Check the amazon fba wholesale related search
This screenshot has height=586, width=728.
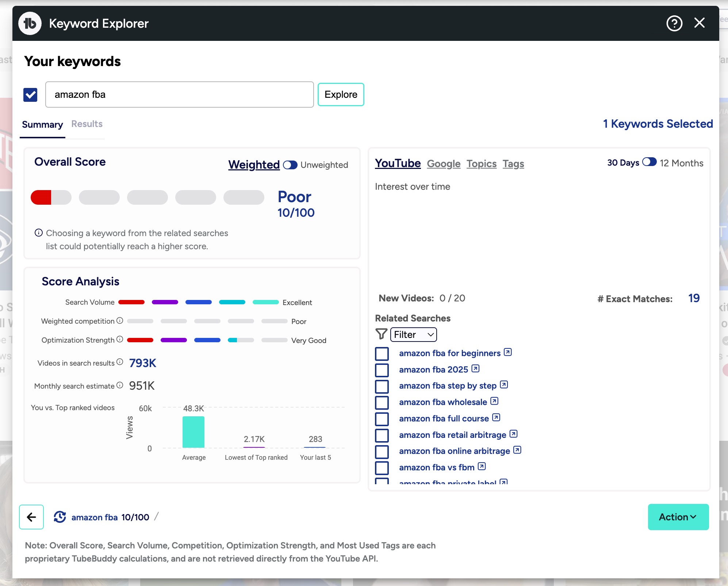coord(382,402)
